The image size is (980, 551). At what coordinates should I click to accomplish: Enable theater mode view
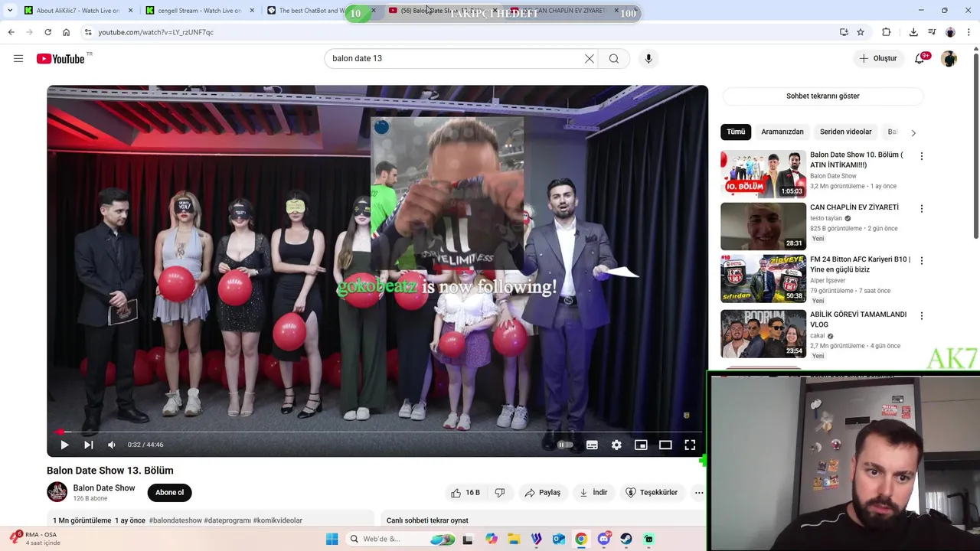pyautogui.click(x=665, y=445)
